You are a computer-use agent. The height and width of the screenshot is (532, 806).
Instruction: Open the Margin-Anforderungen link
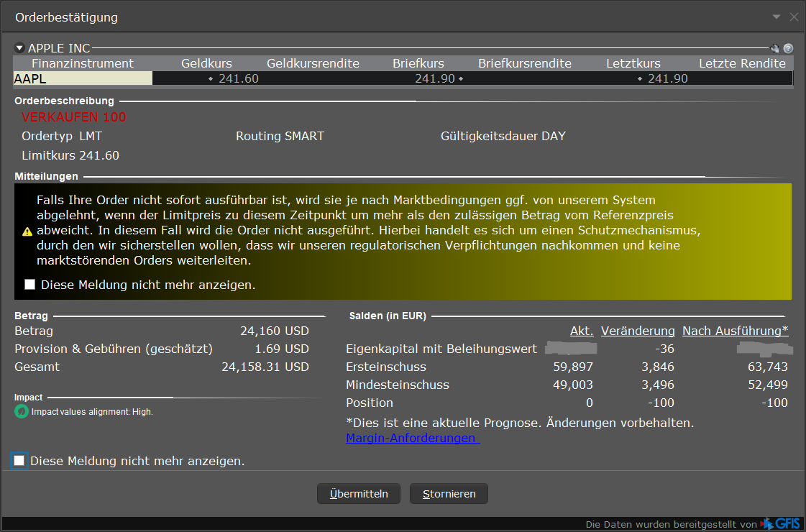413,438
